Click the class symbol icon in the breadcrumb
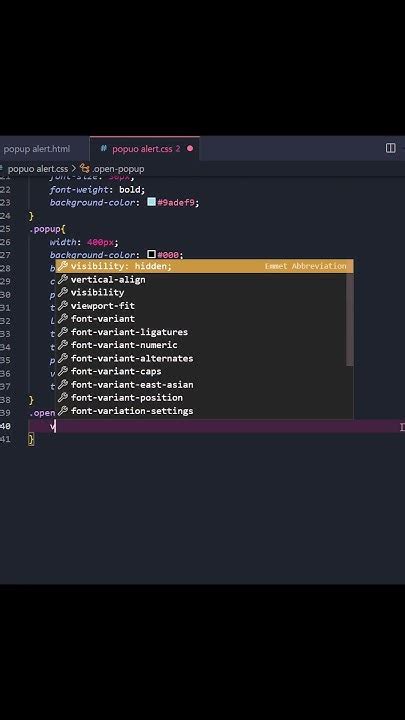 pyautogui.click(x=85, y=169)
